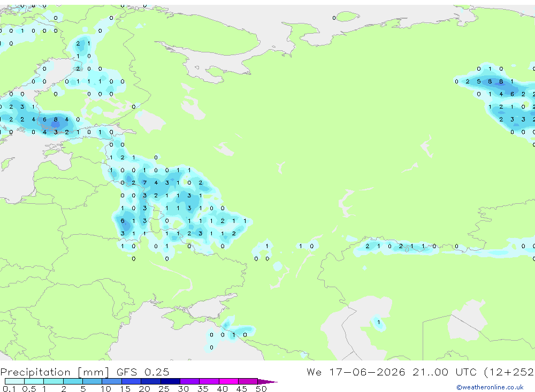Select the 10–15 mm legend color box
Viewport: 535px width, 392px height.
click(112, 381)
